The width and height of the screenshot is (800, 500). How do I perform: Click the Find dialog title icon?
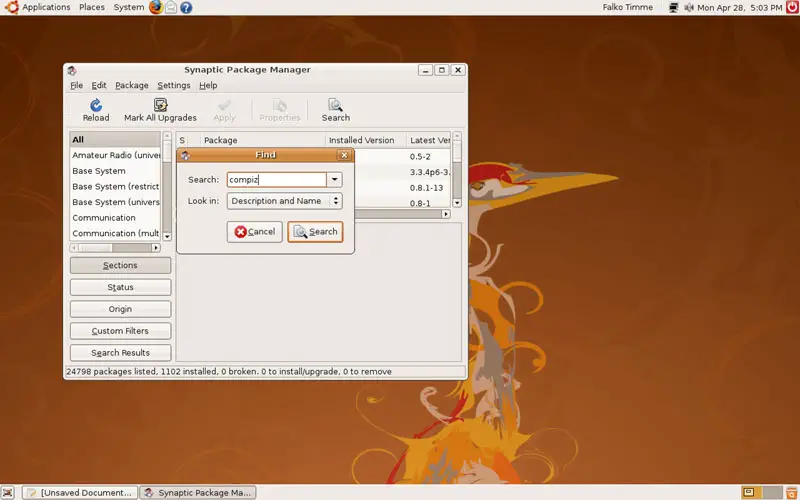(185, 155)
